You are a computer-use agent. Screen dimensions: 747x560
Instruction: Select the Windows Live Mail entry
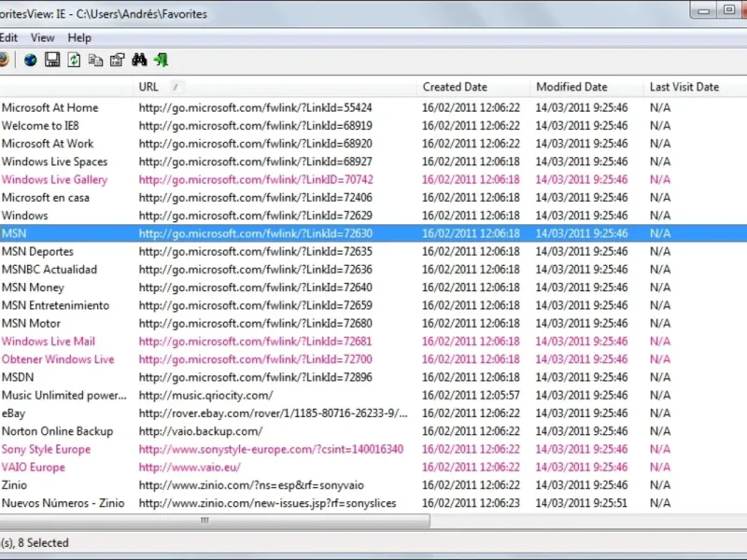49,342
